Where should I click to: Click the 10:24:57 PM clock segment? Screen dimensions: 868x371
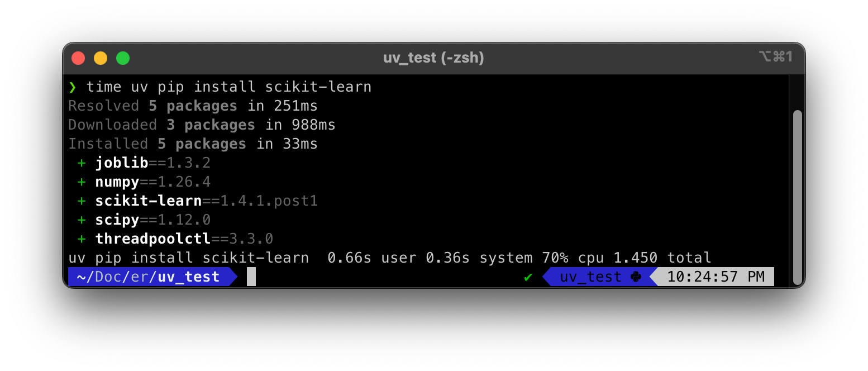click(716, 277)
